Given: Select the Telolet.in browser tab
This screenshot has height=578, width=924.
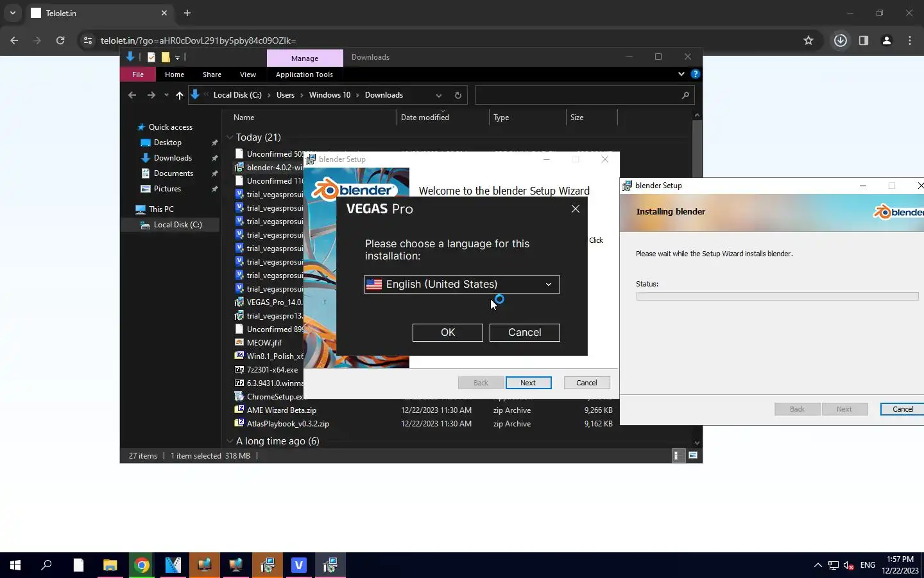Looking at the screenshot, I should tap(99, 13).
